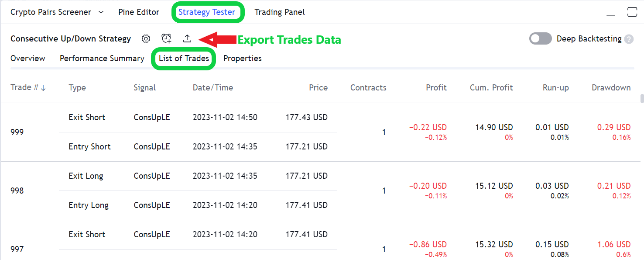
Task: Switch to the Pine Editor tab
Action: tap(139, 12)
